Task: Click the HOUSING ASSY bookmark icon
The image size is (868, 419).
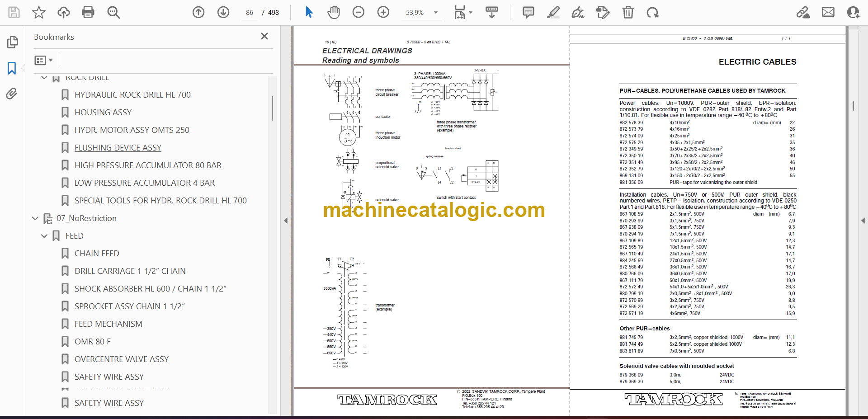Action: pos(65,113)
